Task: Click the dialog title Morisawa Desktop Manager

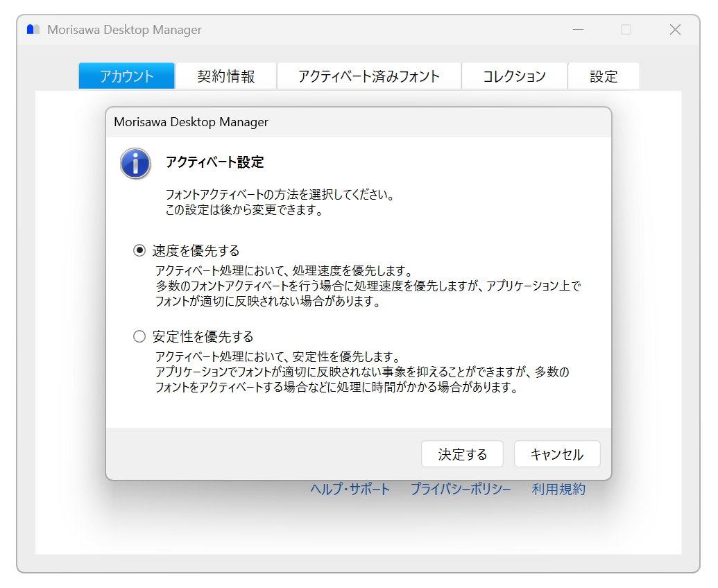Action: pos(191,122)
